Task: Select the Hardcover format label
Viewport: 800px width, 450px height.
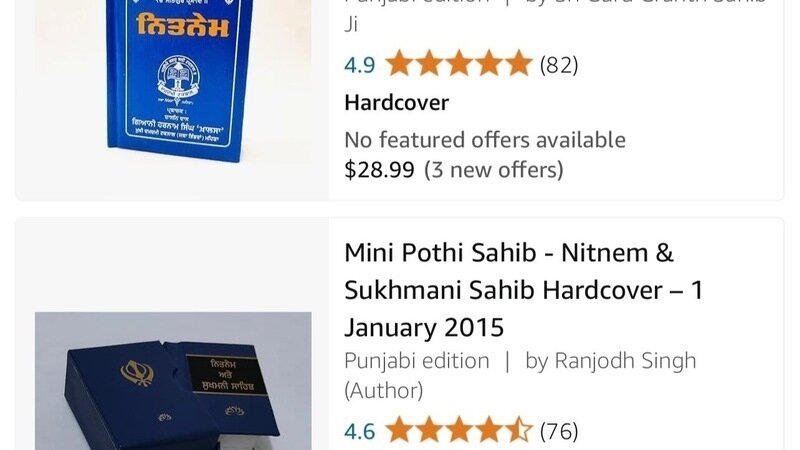Action: coord(396,103)
